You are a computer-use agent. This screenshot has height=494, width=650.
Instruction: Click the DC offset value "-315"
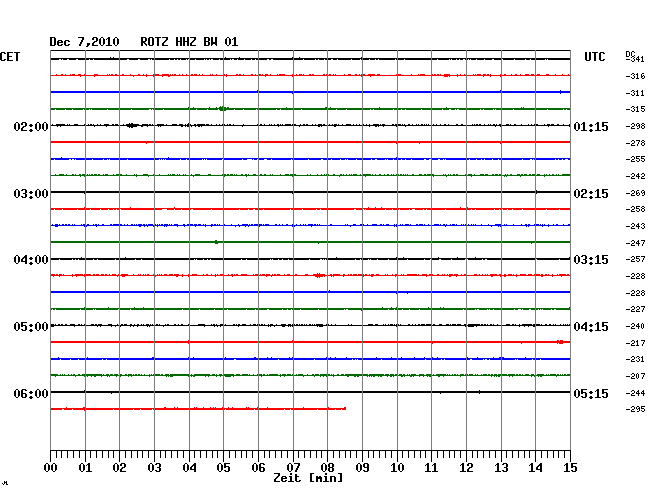point(635,109)
